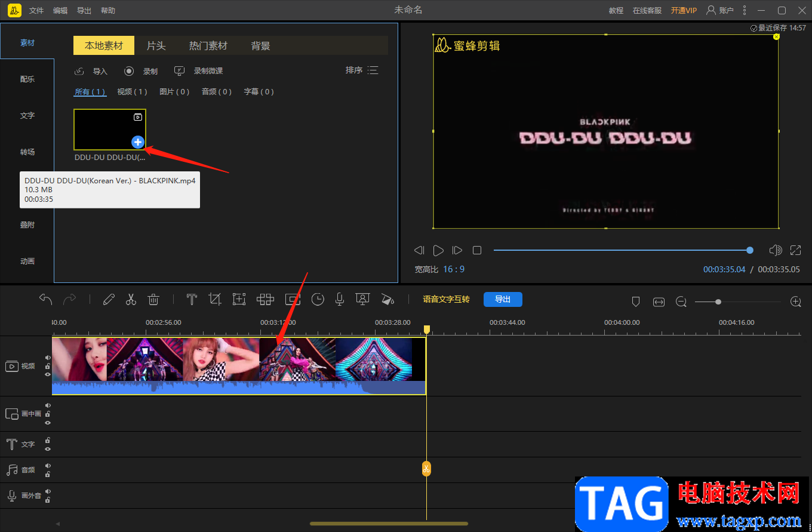Select the crop tool icon

tap(215, 299)
